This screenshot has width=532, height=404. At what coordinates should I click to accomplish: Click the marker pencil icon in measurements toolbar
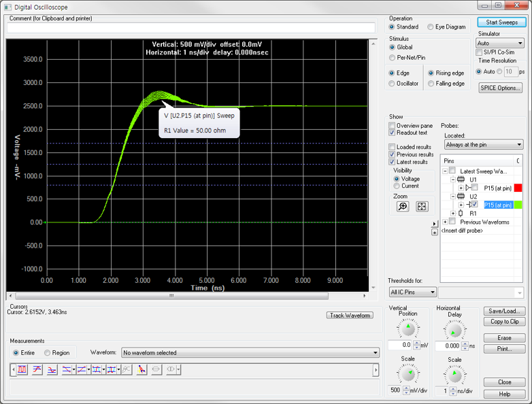[x=142, y=369]
